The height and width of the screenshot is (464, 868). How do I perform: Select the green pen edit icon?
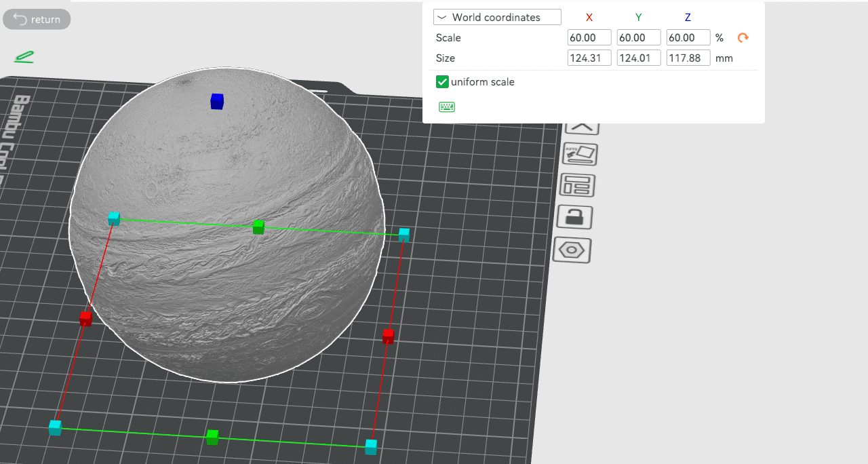[x=24, y=57]
